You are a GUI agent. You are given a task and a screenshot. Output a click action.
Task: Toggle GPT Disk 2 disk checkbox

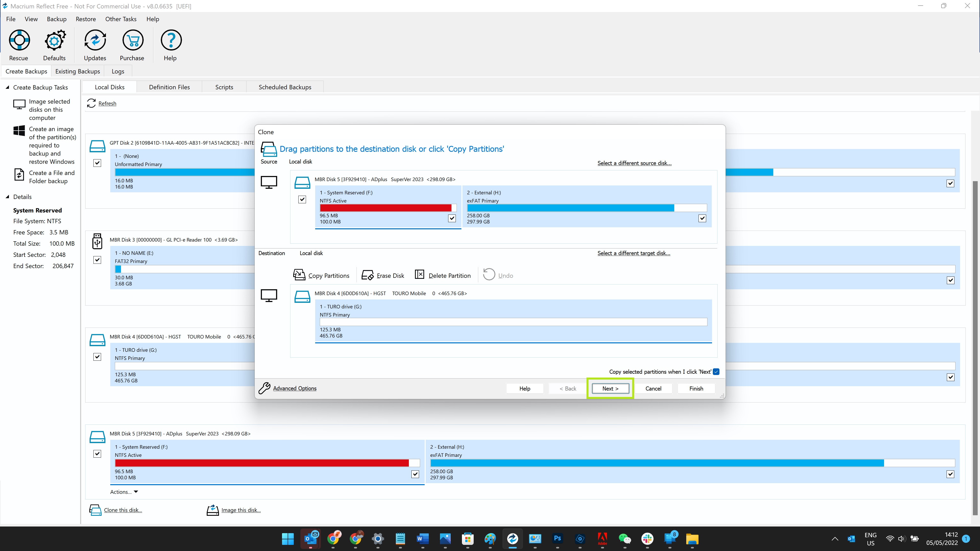(x=97, y=163)
